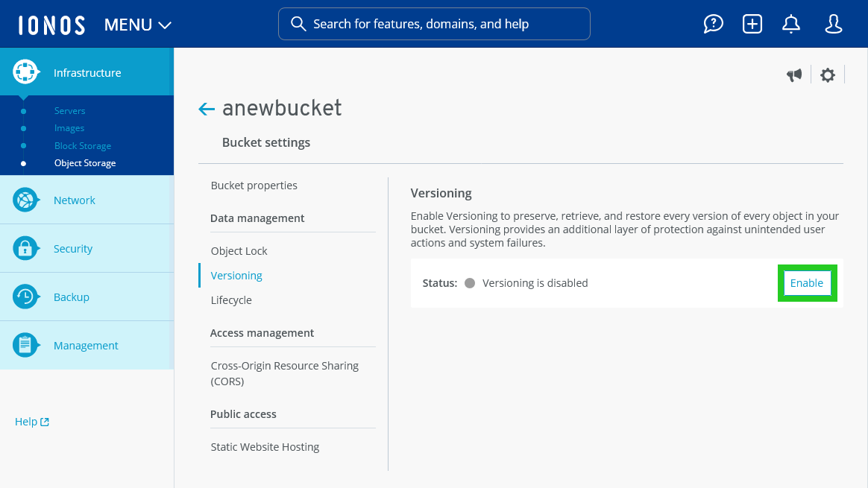This screenshot has height=488, width=868.
Task: Click the create new resource plus icon
Action: tap(752, 23)
